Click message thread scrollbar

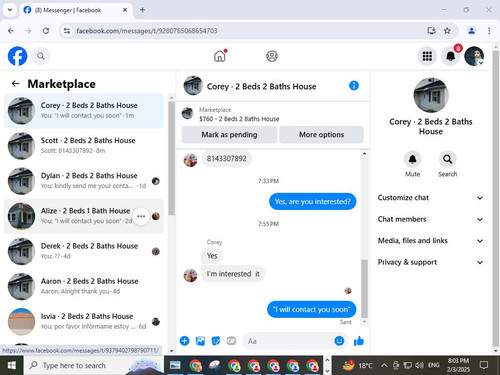pos(364,288)
